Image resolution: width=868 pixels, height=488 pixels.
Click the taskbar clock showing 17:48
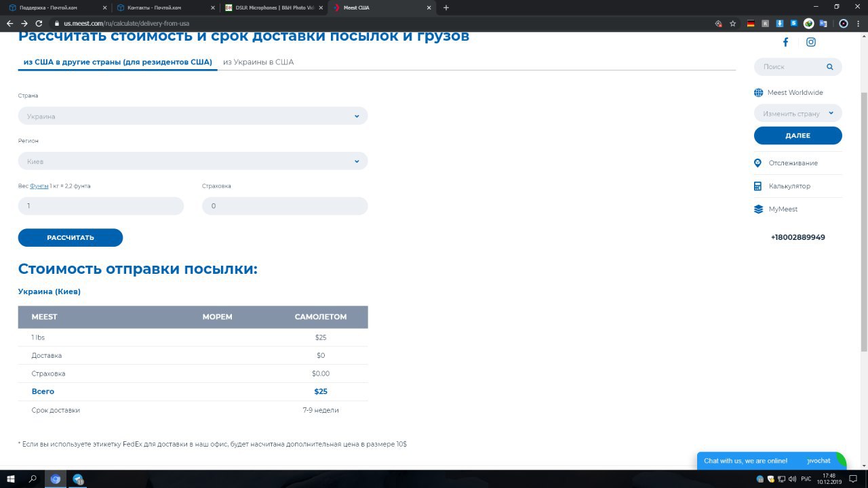[x=828, y=479]
